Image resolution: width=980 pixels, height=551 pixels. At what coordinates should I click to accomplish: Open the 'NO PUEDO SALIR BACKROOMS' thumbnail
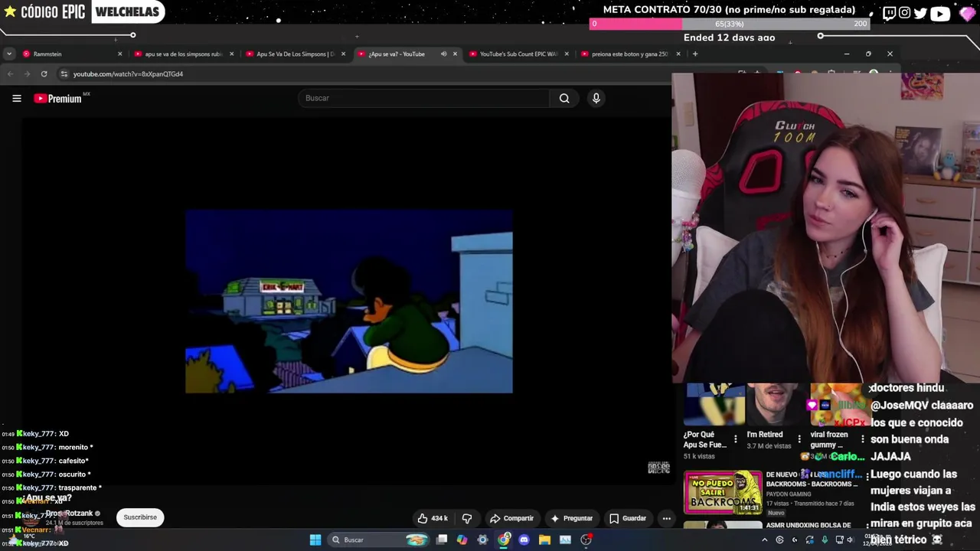(x=723, y=491)
